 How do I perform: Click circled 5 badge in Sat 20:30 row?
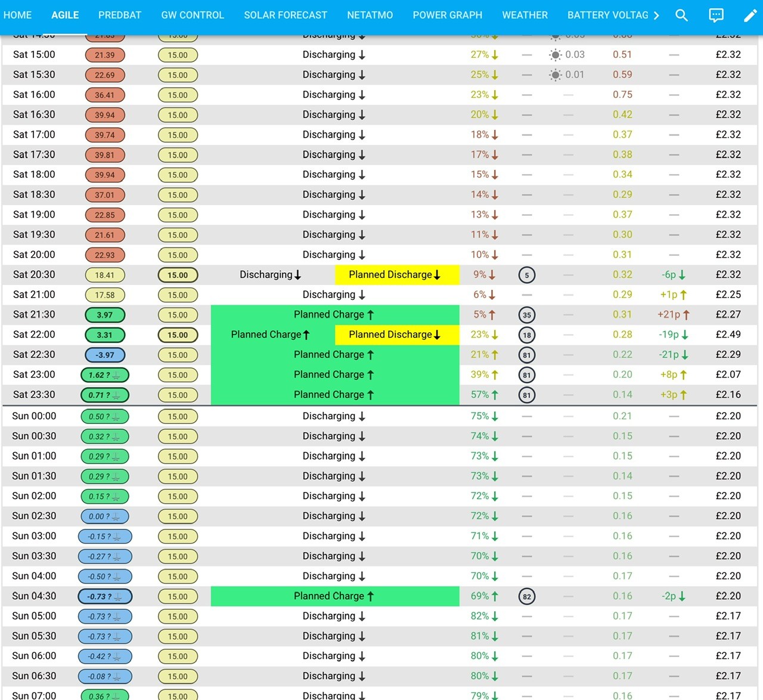click(x=527, y=275)
